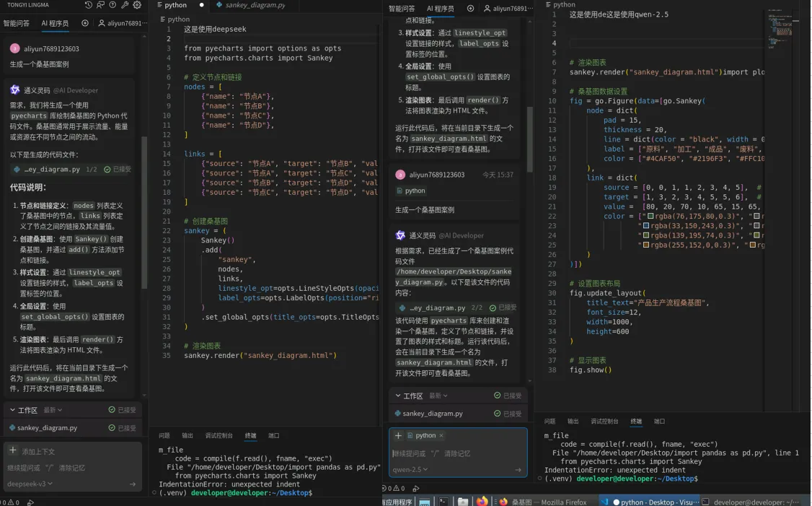Open account menu aliyun76891 in right window panel
Viewport: 812px width, 506px height.
(508, 8)
